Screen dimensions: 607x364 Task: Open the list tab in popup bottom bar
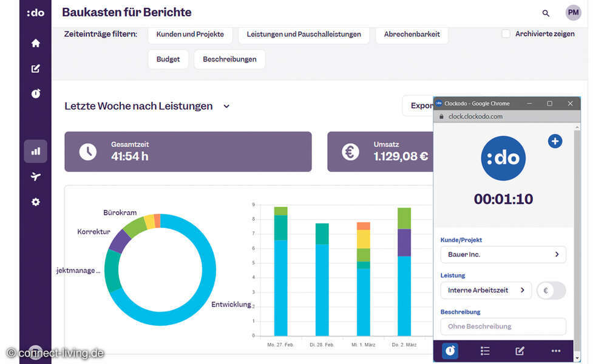coord(485,351)
